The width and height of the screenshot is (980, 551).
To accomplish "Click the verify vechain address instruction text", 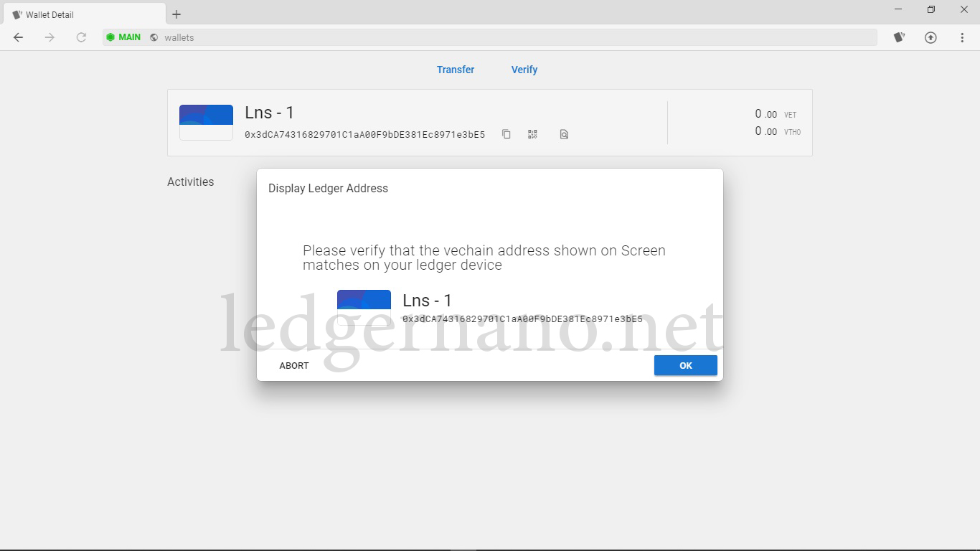I will pos(484,258).
